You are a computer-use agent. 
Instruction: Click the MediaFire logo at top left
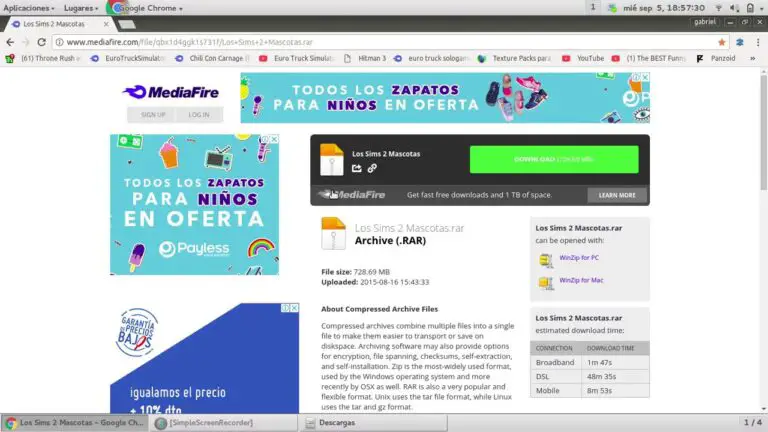tap(170, 92)
